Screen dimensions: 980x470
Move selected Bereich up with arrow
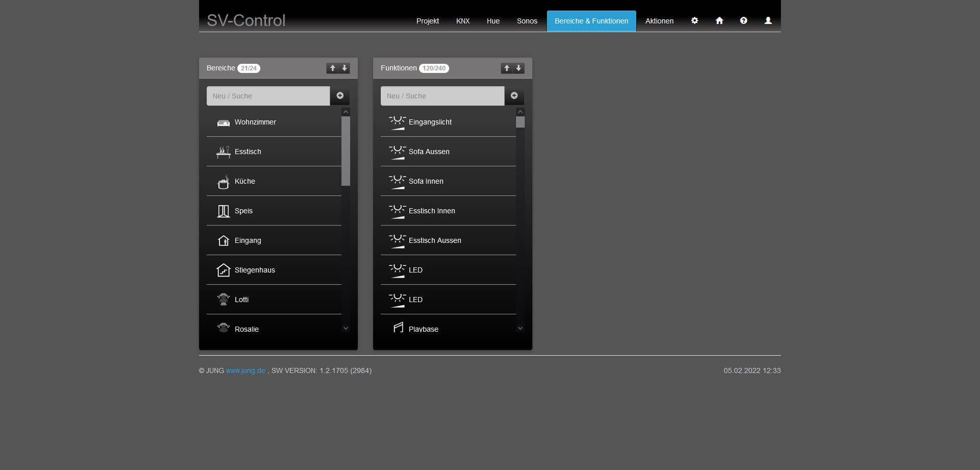[x=332, y=68]
